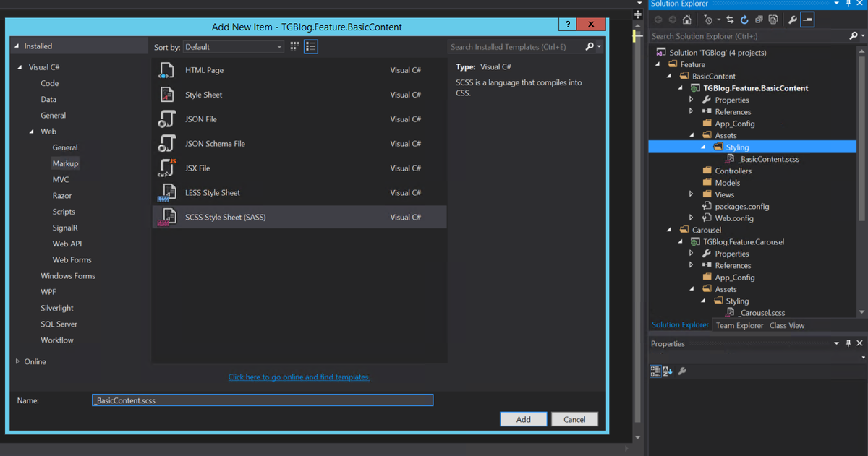Screen dimensions: 868x456
Task: Select the SCSS Style Sheet (SASS) template
Action: pos(299,217)
